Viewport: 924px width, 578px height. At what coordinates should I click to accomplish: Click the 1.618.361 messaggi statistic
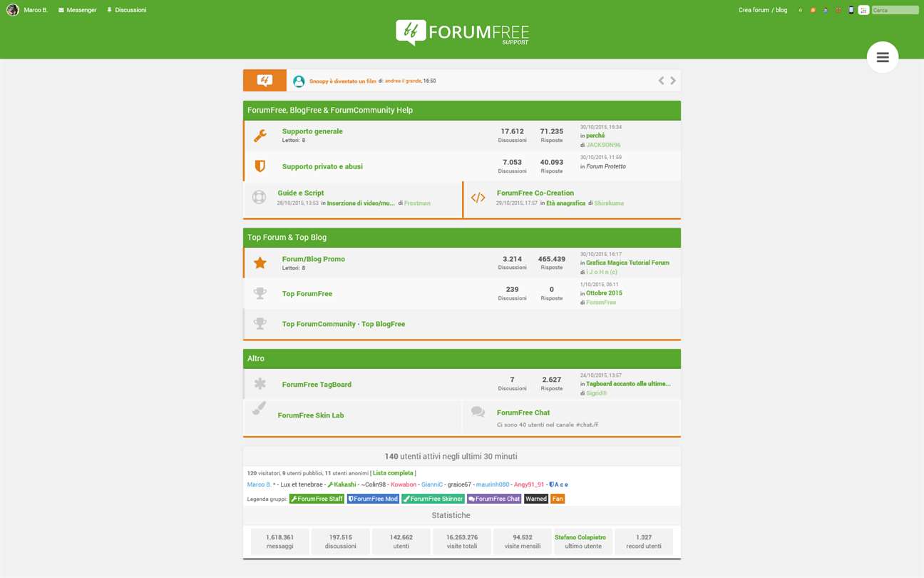(x=279, y=542)
